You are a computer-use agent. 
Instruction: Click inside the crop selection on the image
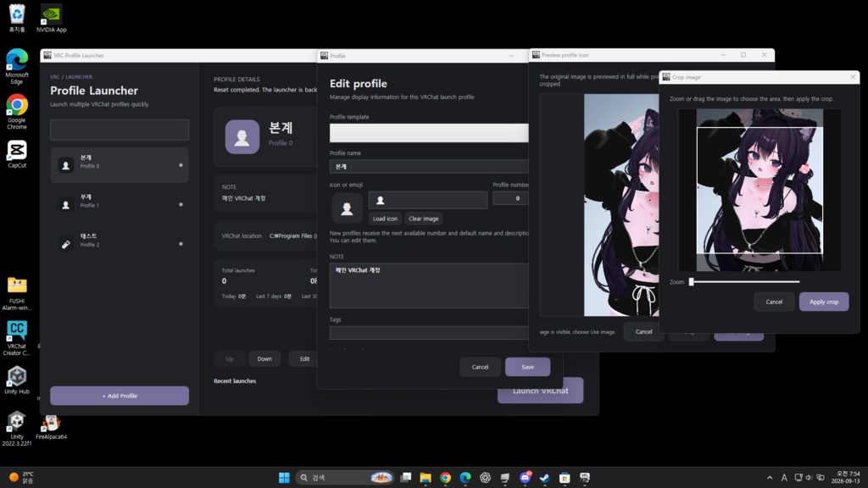tap(759, 191)
